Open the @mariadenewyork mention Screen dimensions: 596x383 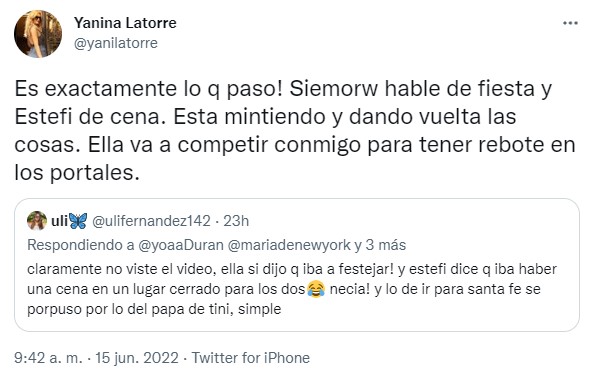(289, 245)
